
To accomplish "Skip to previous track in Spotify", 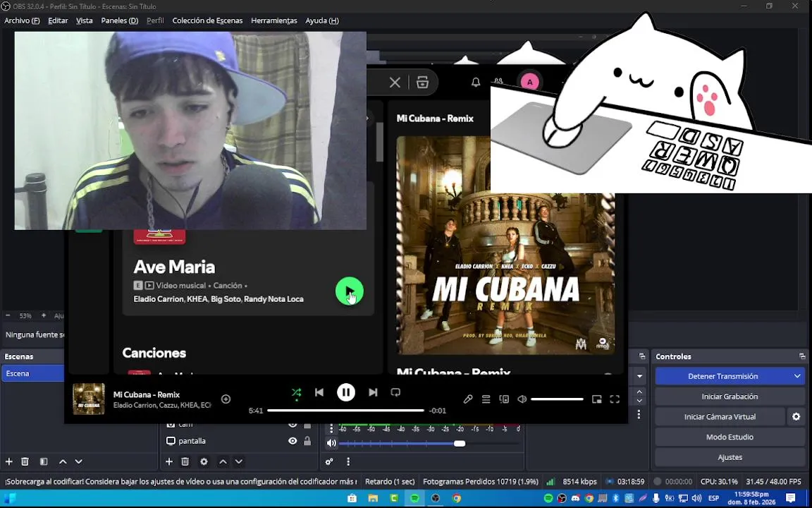I will coord(319,392).
